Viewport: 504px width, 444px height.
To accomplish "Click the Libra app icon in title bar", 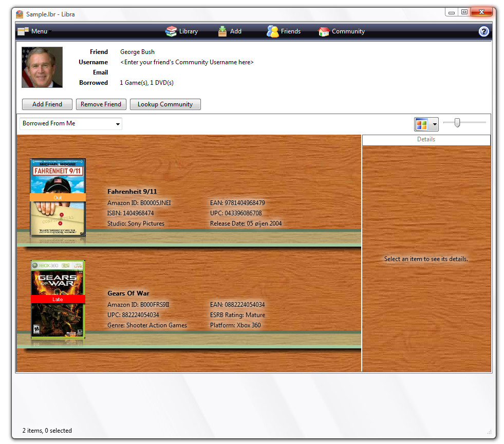I will (x=20, y=14).
